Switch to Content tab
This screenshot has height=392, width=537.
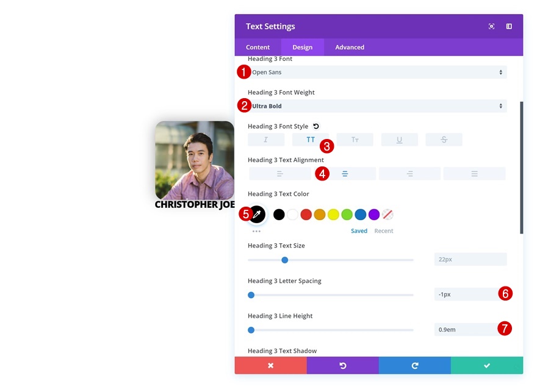(x=258, y=47)
